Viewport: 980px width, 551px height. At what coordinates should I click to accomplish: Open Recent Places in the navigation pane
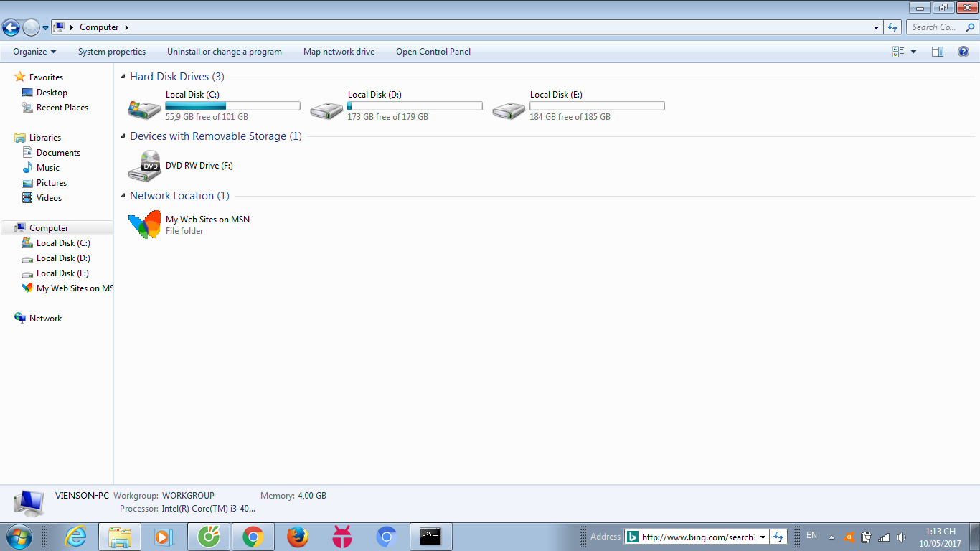[x=62, y=108]
